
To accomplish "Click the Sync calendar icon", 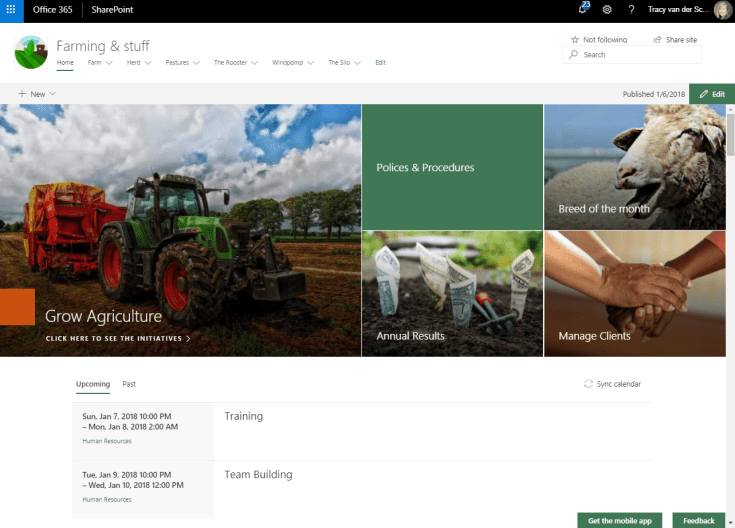I will pos(588,384).
